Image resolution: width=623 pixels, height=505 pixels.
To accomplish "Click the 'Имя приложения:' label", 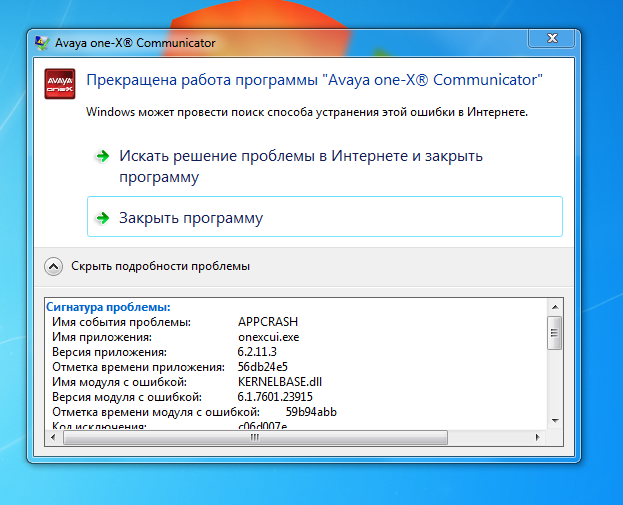I will coord(102,337).
